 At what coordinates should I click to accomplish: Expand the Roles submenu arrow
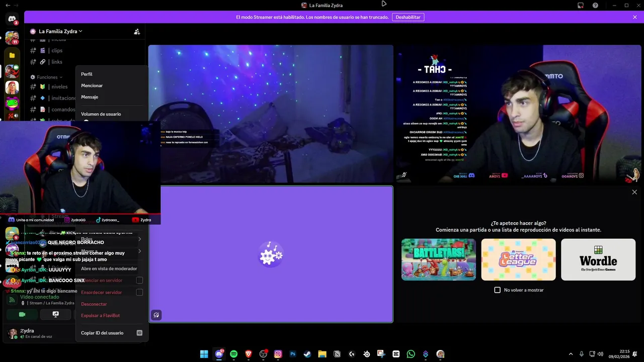pyautogui.click(x=140, y=239)
